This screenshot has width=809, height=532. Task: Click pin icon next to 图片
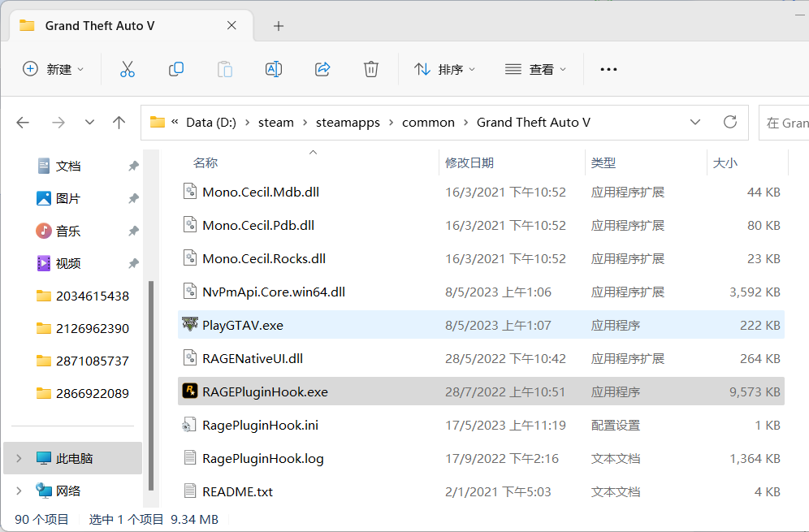[133, 199]
